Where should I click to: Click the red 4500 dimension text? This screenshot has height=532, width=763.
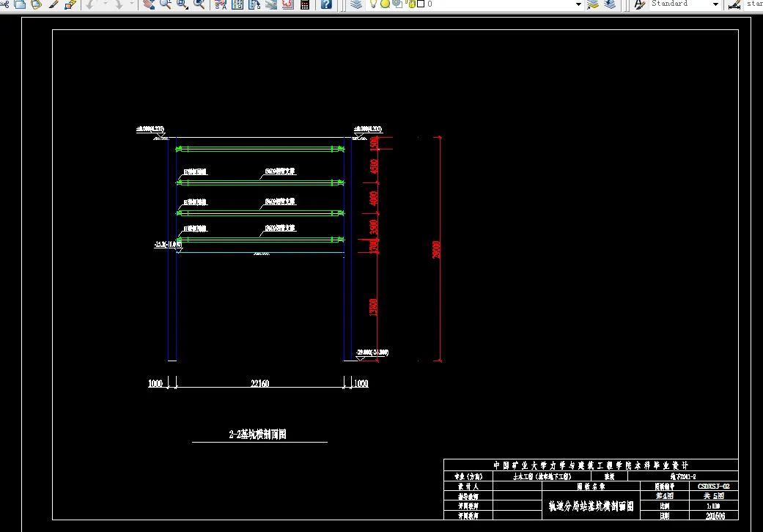coord(374,166)
